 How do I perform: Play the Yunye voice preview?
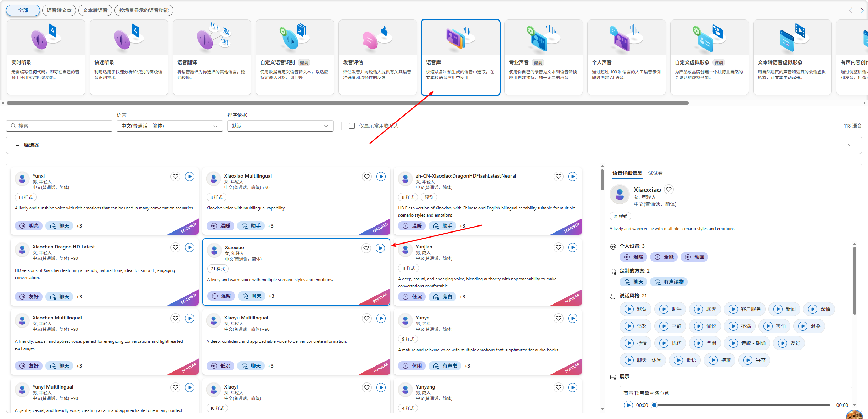[573, 318]
